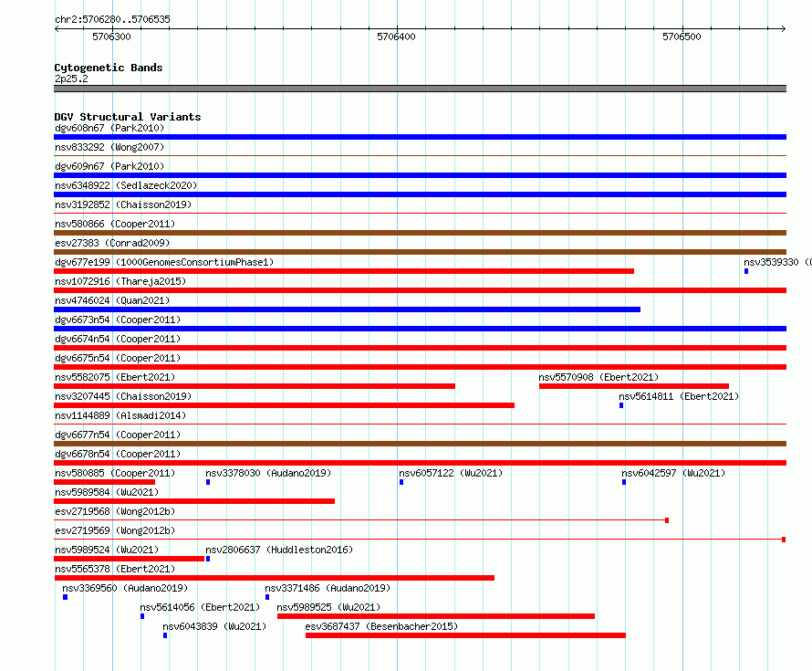Viewport: 812px width, 671px height.
Task: Select esv2719569 (Wong2012b) label
Action: point(115,530)
